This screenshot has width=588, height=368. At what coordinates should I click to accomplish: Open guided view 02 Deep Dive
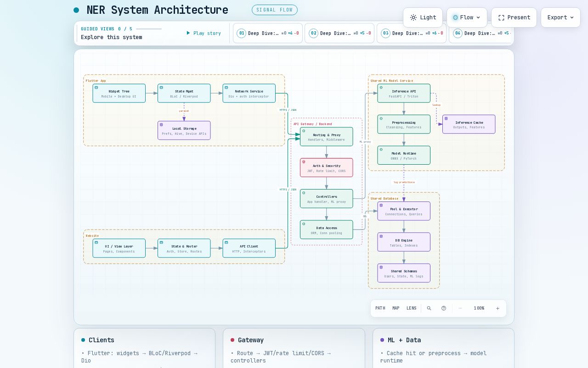[x=340, y=33]
